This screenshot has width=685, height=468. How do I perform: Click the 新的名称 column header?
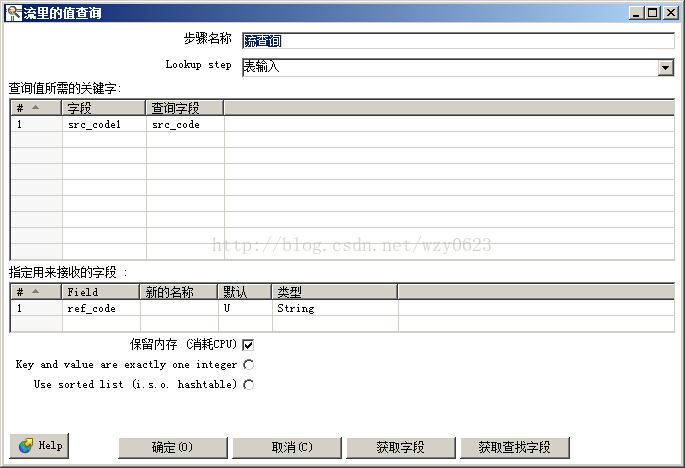coord(179,291)
